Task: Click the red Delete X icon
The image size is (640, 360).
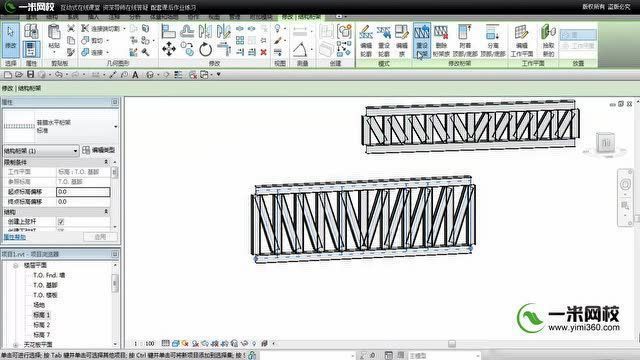Action: (x=264, y=52)
